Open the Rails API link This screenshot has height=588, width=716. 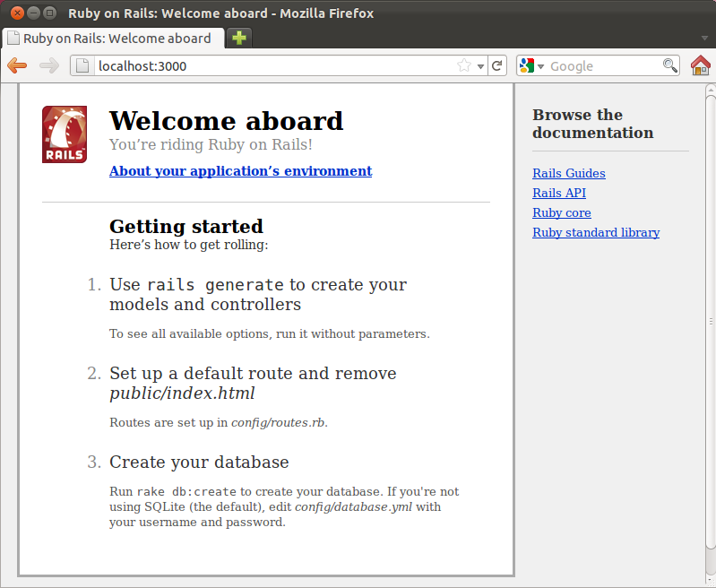(559, 193)
